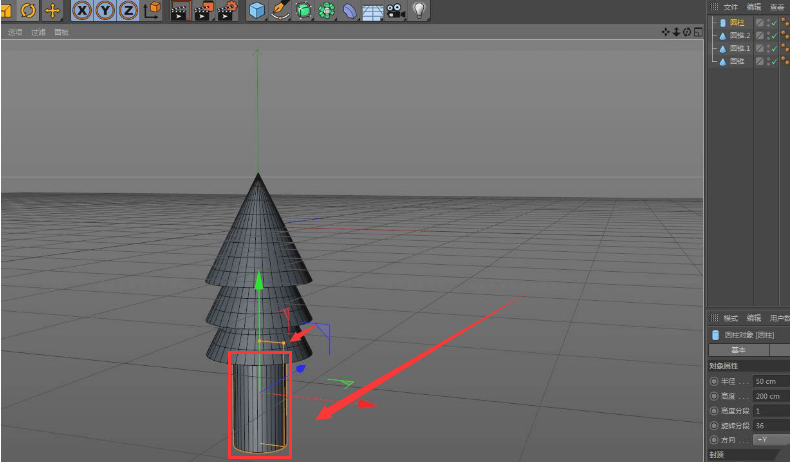Select the 圆柱 object in tree
The width and height of the screenshot is (790, 462).
pyautogui.click(x=737, y=23)
